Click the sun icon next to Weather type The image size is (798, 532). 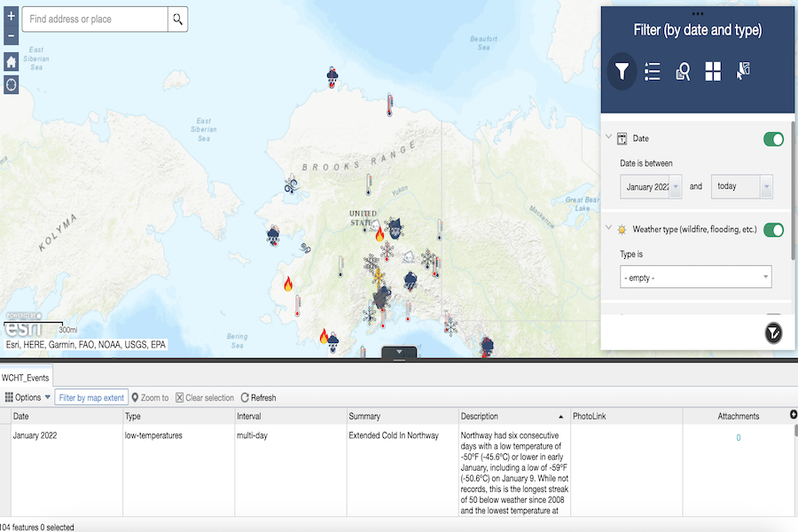(622, 230)
